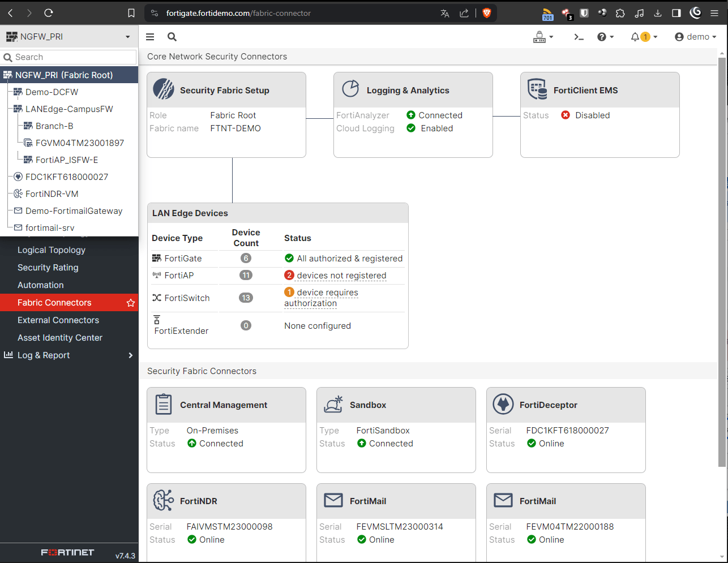Screen dimensions: 728x563
Task: Click the Sandbox island icon
Action: (x=333, y=404)
